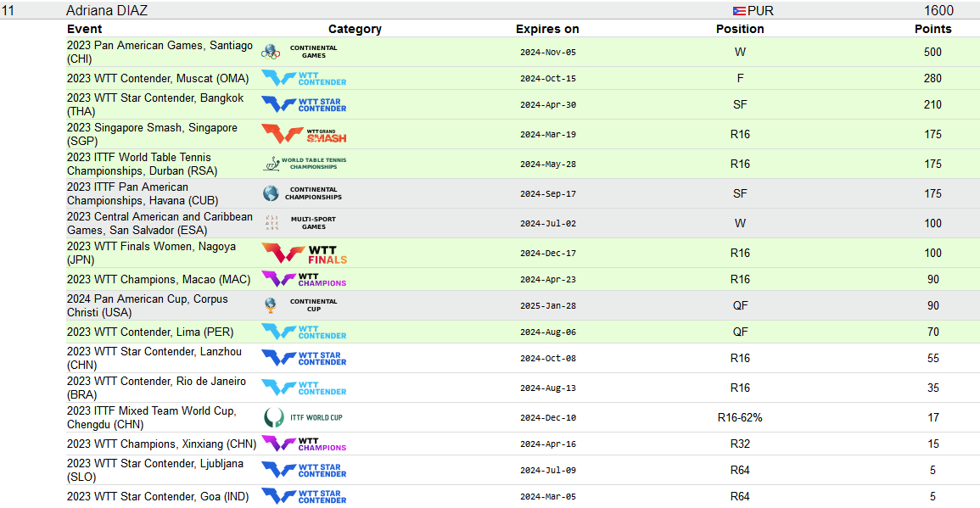Click the 70 points value
Screen dimensions: 980x508
pos(933,332)
